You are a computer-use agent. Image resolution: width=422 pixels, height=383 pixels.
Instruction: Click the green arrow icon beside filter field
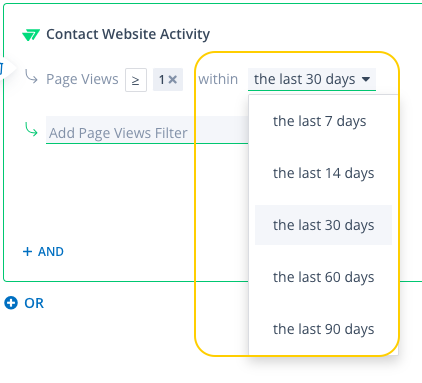click(31, 129)
